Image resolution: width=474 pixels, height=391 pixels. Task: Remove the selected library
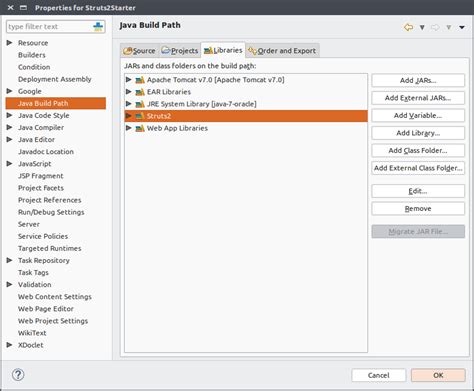click(418, 209)
